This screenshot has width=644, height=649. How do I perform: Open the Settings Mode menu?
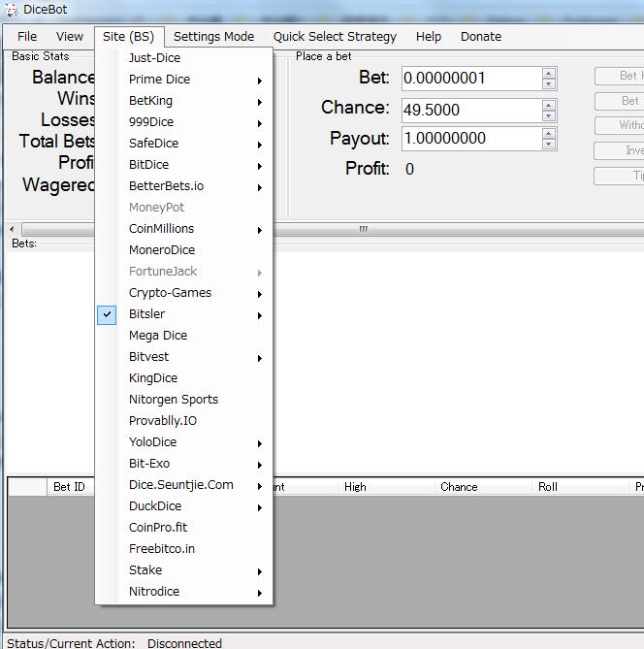click(213, 37)
